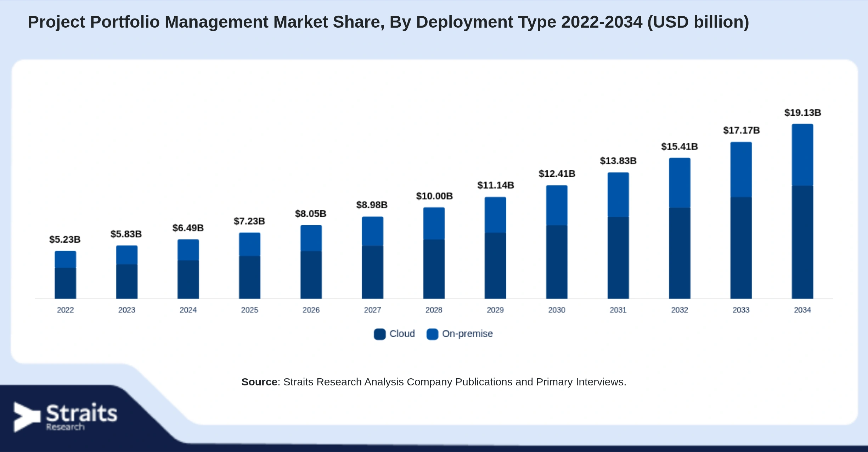Click the On-premise legend color swatch

432,334
